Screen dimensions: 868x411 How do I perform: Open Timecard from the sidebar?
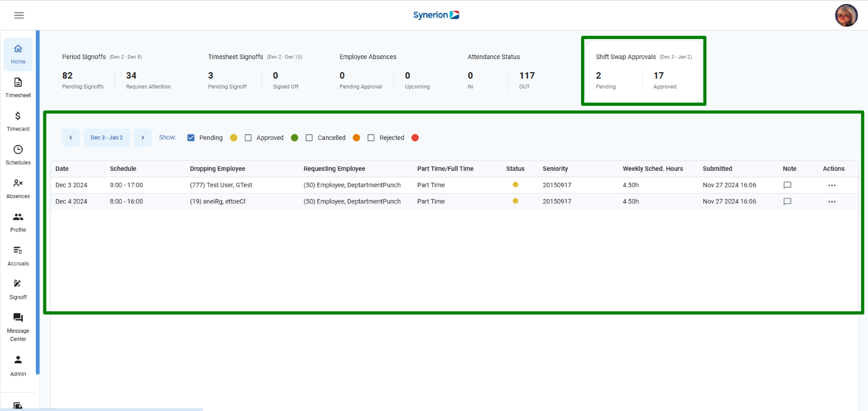click(x=18, y=121)
